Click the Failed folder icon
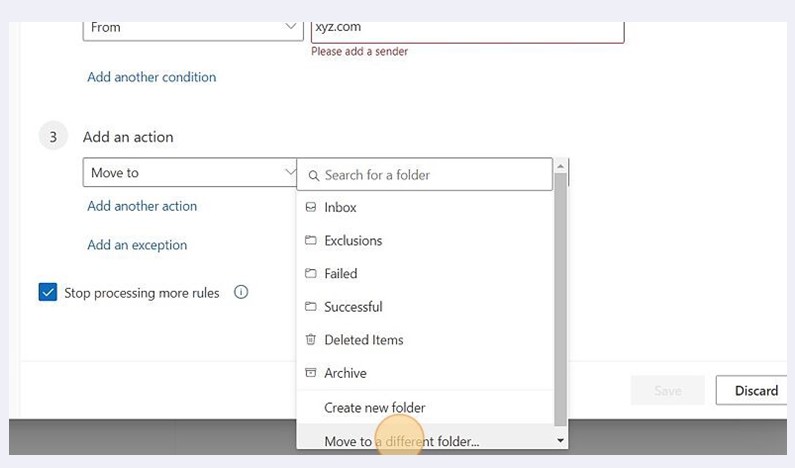 coord(311,273)
